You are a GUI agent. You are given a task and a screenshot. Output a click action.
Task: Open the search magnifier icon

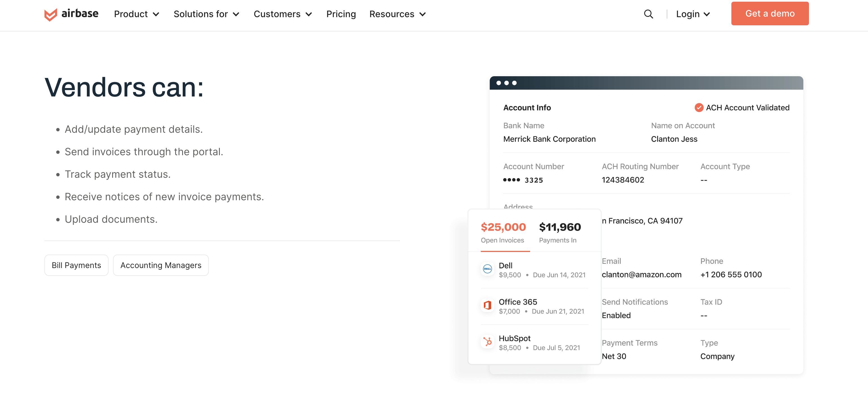[648, 14]
